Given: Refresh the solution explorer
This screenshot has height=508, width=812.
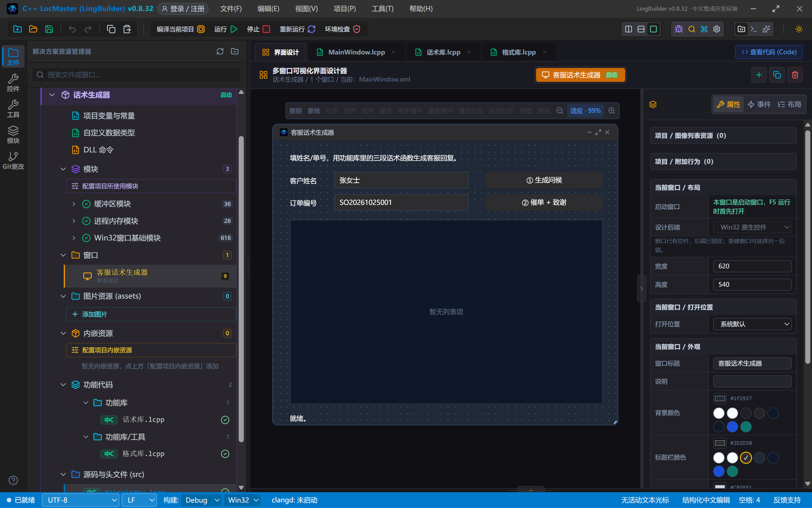Looking at the screenshot, I should pos(220,51).
